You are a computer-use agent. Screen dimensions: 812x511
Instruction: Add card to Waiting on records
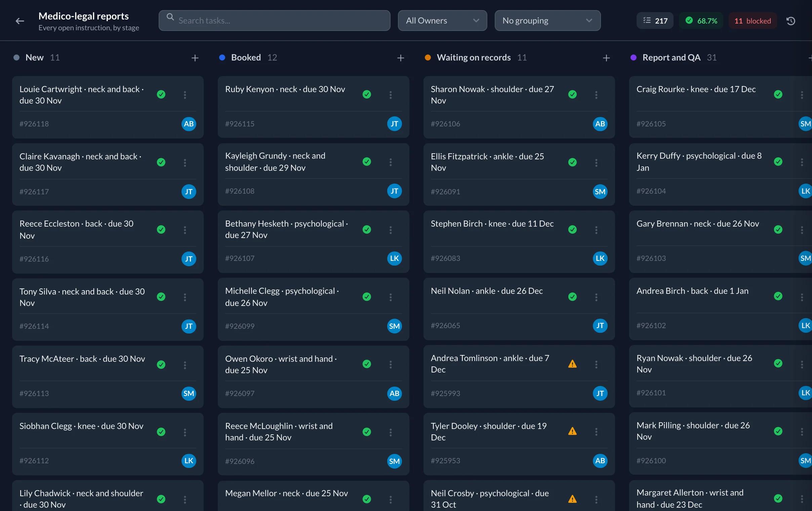(x=606, y=58)
